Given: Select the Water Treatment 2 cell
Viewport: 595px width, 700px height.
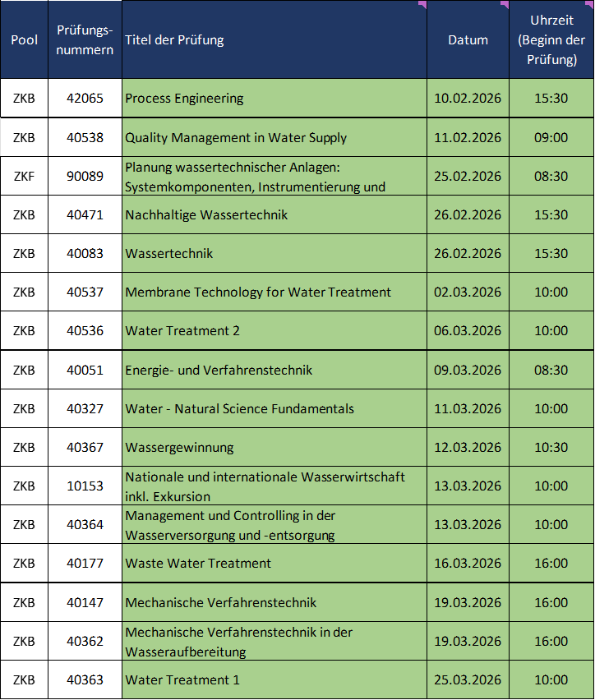Looking at the screenshot, I should [x=182, y=330].
